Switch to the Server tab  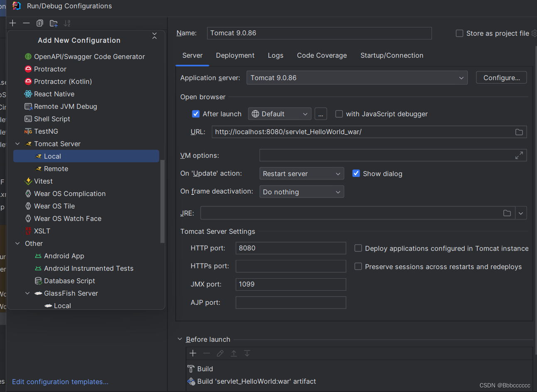coord(192,56)
